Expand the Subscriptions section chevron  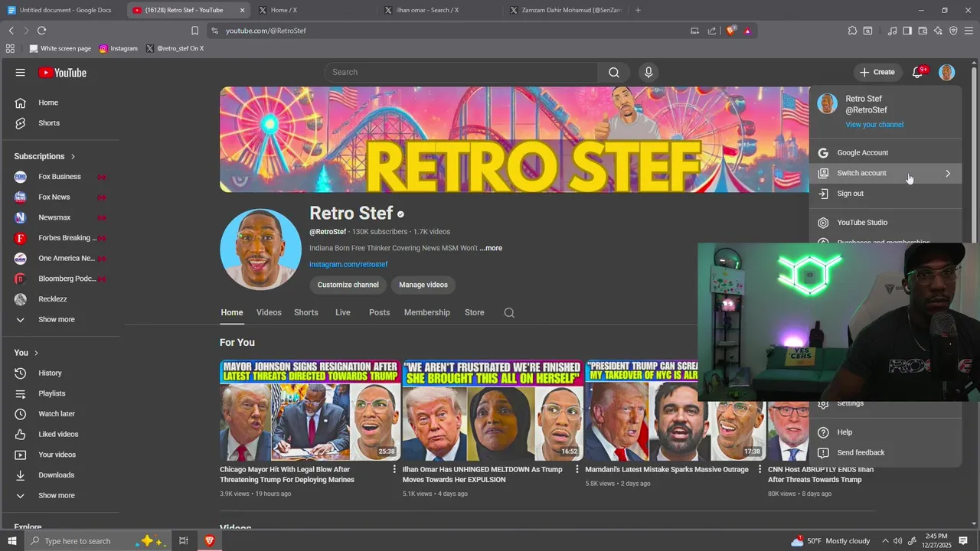pyautogui.click(x=73, y=156)
